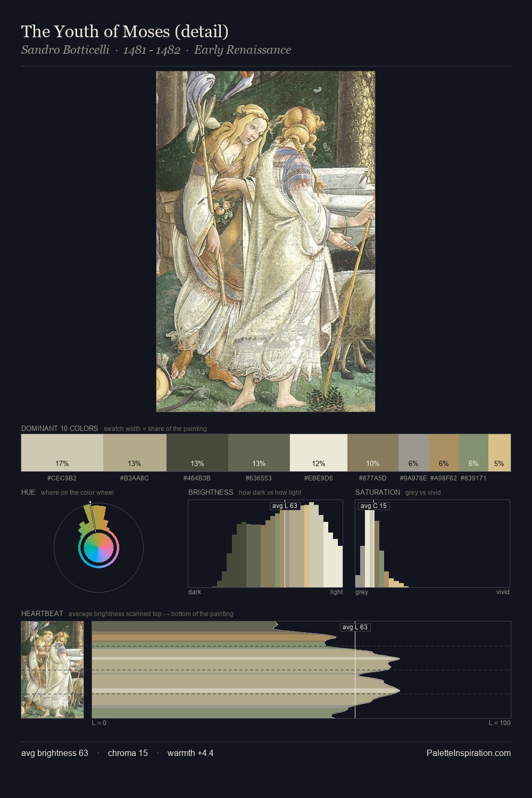Click the title The Youth of Moses (detail)
The width and height of the screenshot is (532, 798).
point(125,31)
